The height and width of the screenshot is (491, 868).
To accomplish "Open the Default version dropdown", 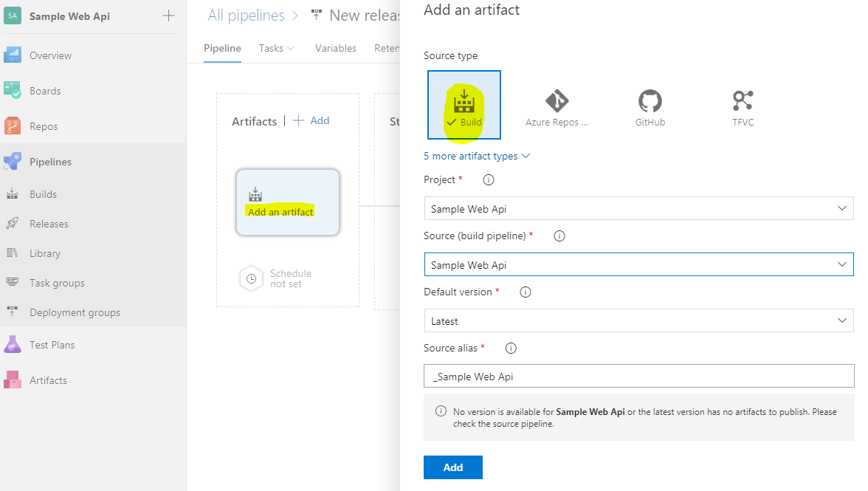I will coord(638,321).
